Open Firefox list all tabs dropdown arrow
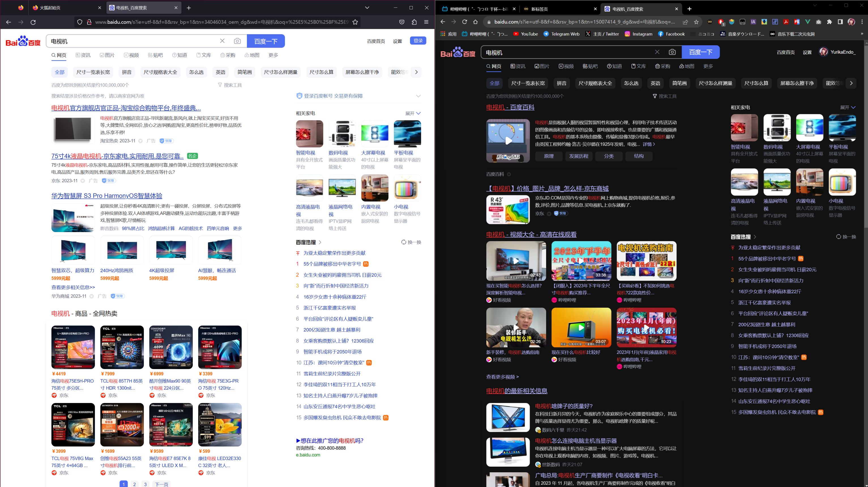 (x=367, y=8)
